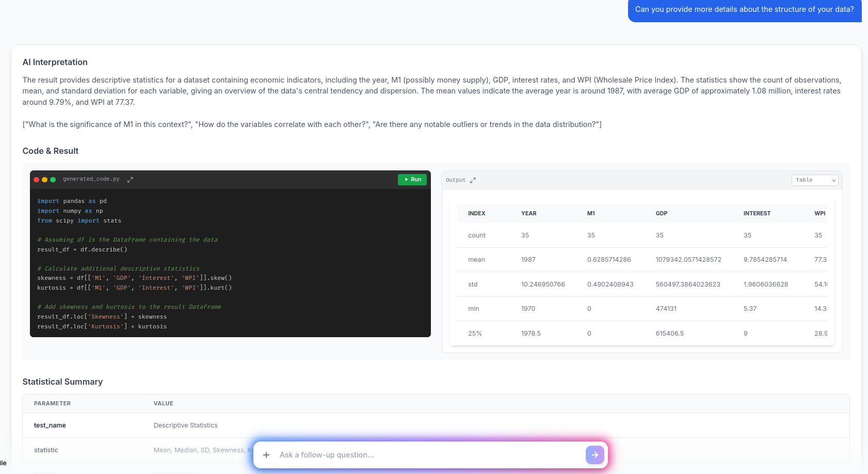868x474 pixels.
Task: Click the green traffic-light dot in the code window
Action: (53, 179)
